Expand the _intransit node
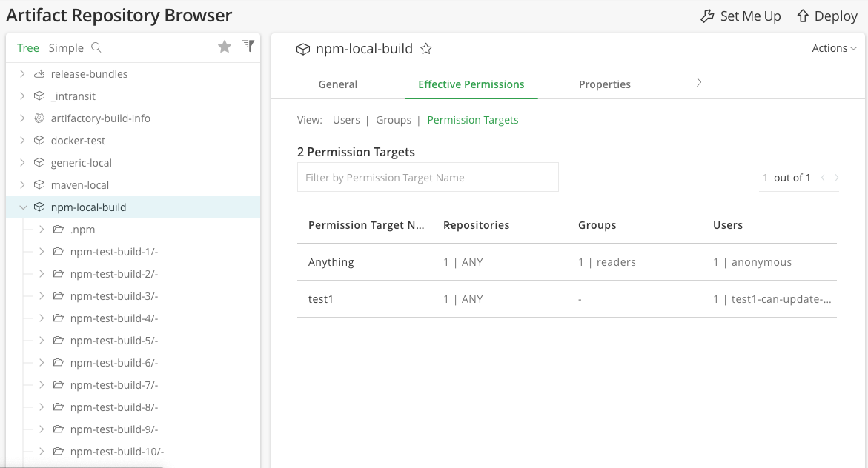This screenshot has width=868, height=468. pos(22,96)
